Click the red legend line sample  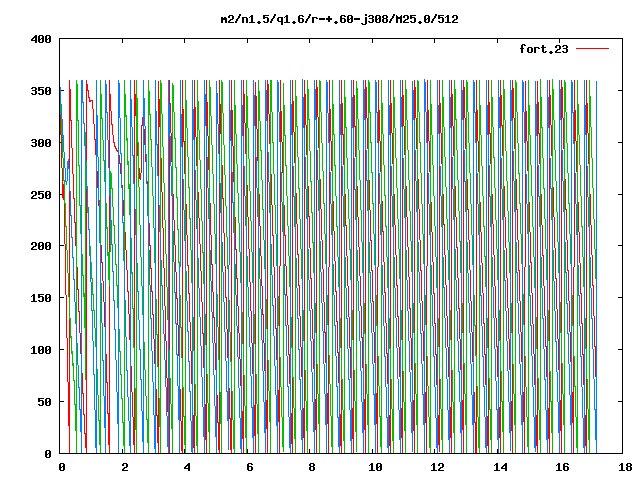point(592,48)
